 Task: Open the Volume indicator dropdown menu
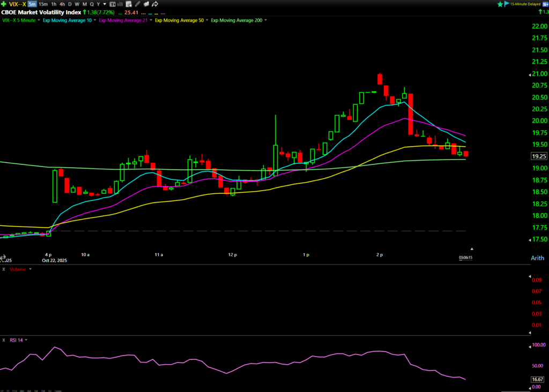point(30,269)
